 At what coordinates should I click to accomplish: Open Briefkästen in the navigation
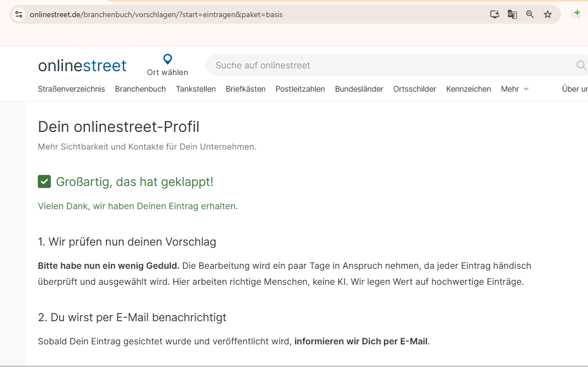[x=245, y=89]
